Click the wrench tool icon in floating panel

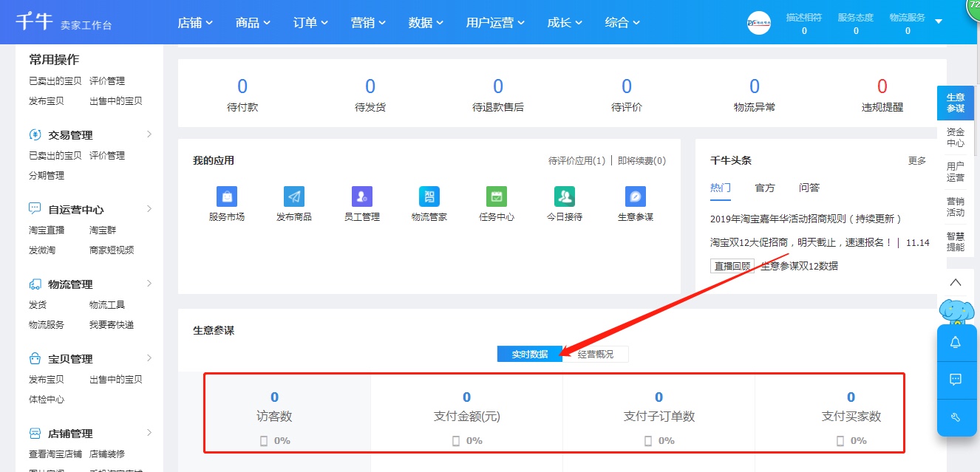956,417
